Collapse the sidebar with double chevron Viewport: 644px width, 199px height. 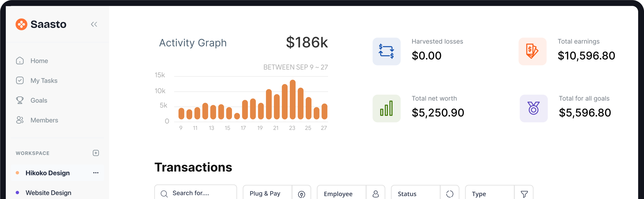[94, 24]
